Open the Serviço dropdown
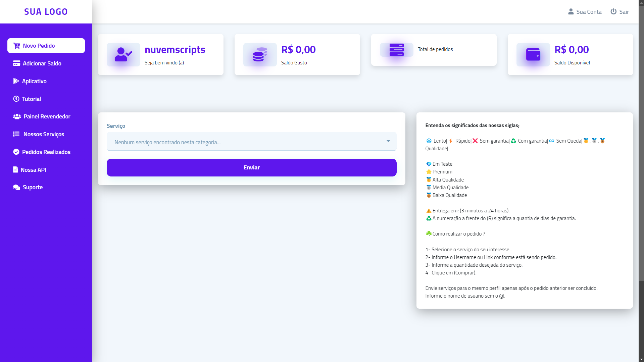Screen dimensions: 644x362 click(251, 142)
